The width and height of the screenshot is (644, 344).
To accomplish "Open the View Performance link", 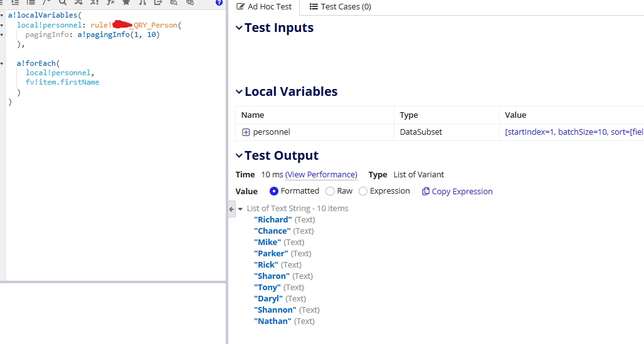I will point(321,174).
